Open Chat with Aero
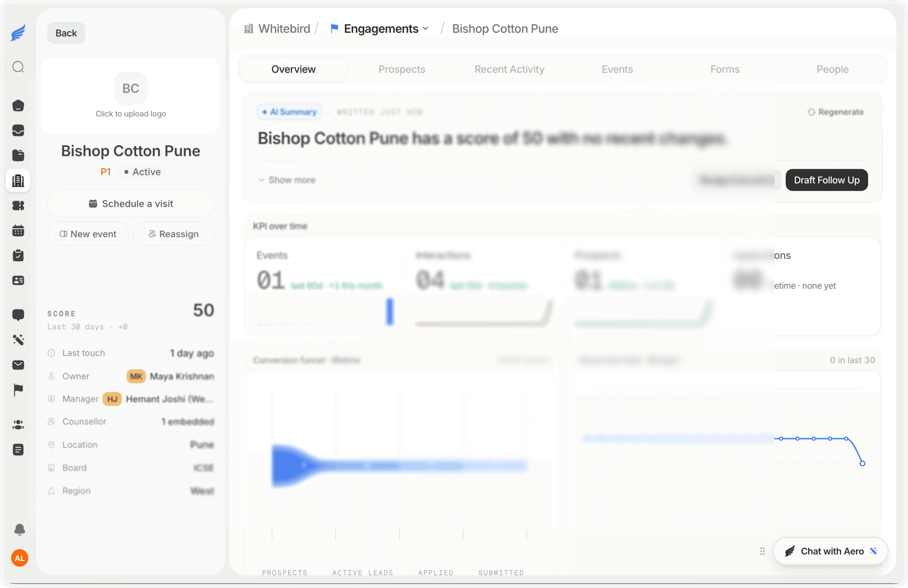The width and height of the screenshot is (908, 588). tap(831, 551)
